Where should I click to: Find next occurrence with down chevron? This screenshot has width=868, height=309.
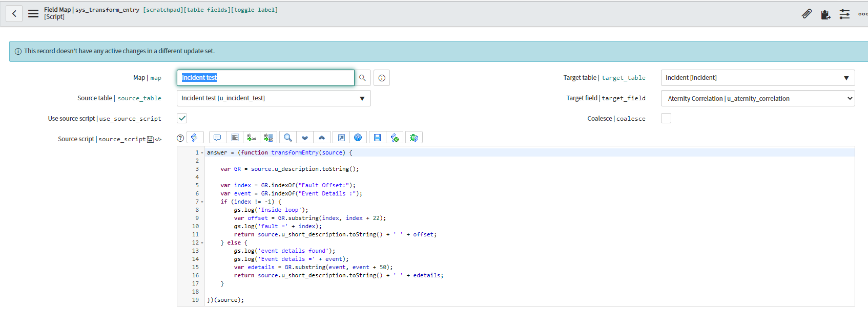pyautogui.click(x=305, y=138)
